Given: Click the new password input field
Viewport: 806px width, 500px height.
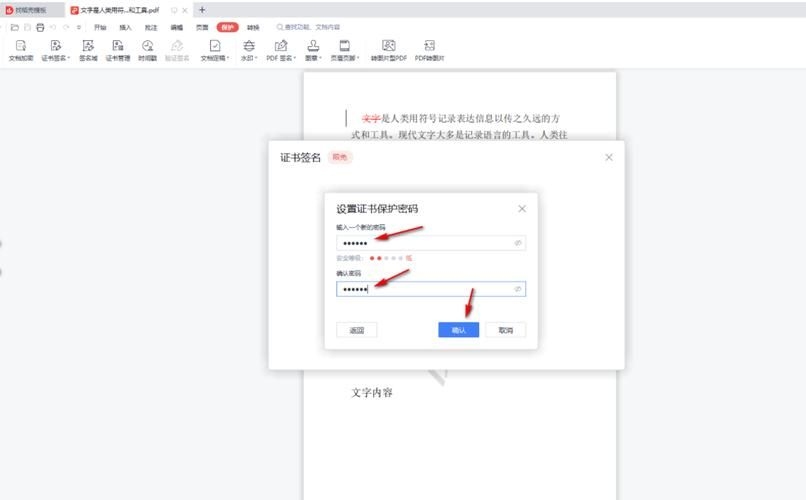Looking at the screenshot, I should point(431,243).
